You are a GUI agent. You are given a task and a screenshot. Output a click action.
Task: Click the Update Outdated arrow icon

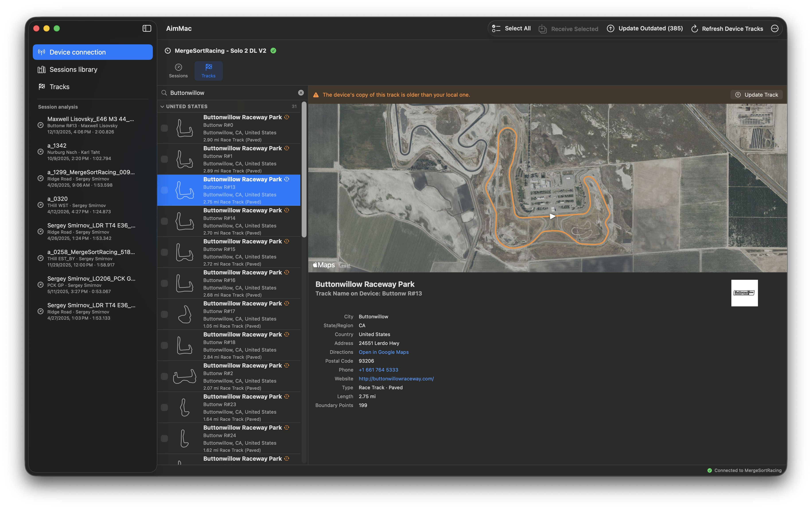tap(610, 29)
